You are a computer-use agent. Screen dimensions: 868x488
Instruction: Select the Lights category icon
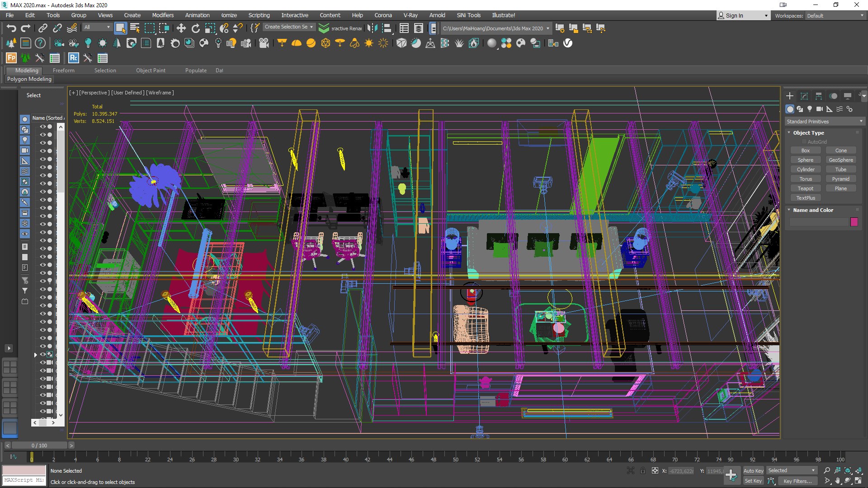[810, 109]
